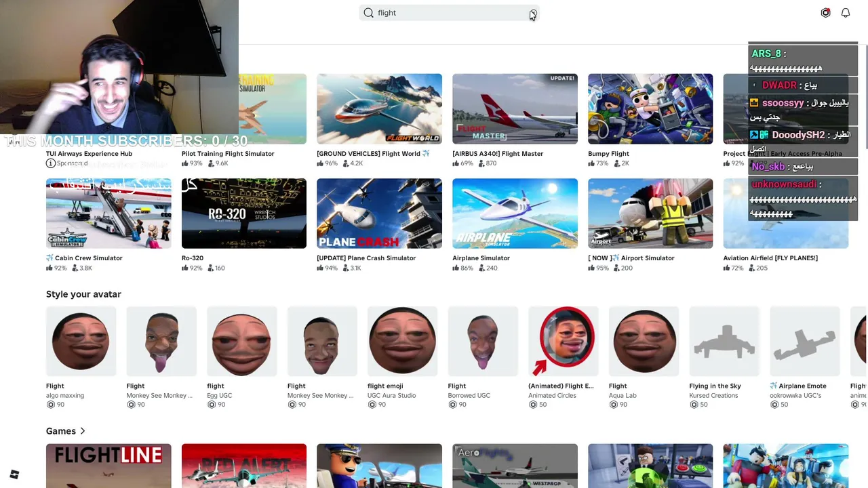This screenshot has height=488, width=868.
Task: Visit creator "Kursed Creations"
Action: 713,395
